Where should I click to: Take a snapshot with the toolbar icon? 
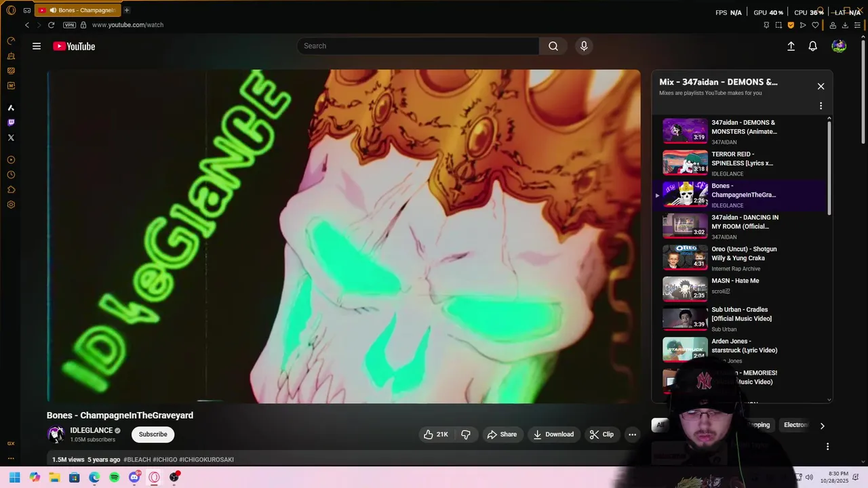point(778,25)
